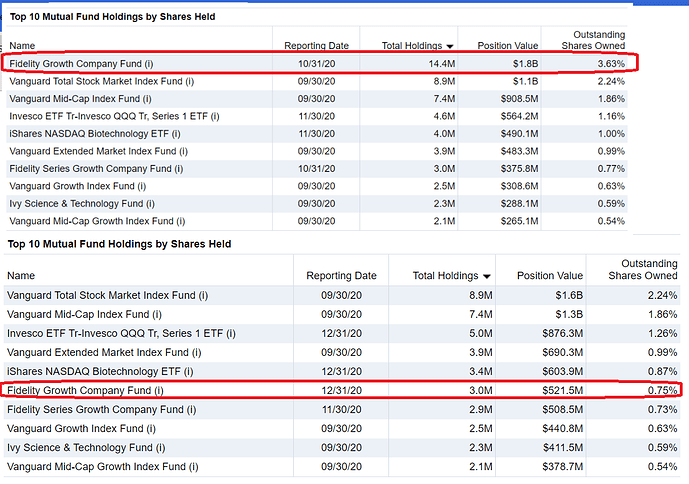Image resolution: width=689 pixels, height=484 pixels.
Task: Select the 3.63% outstanding shares cell
Action: point(611,64)
